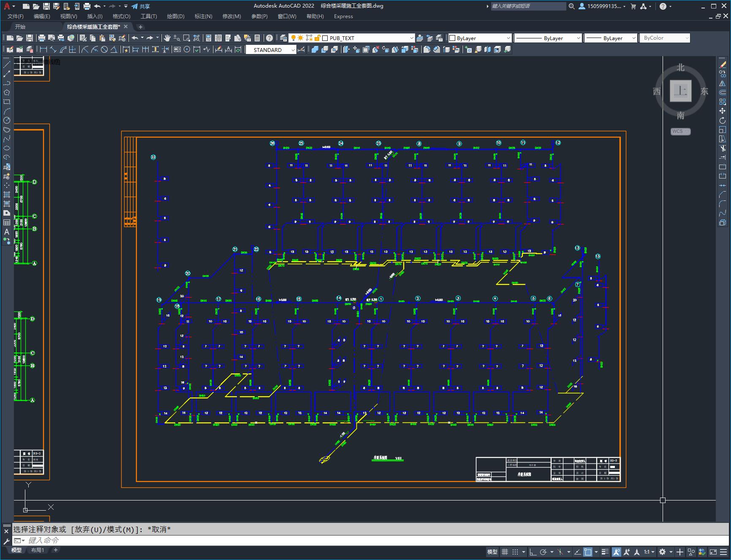
Task: Open the 视图(V) menu
Action: tap(68, 16)
